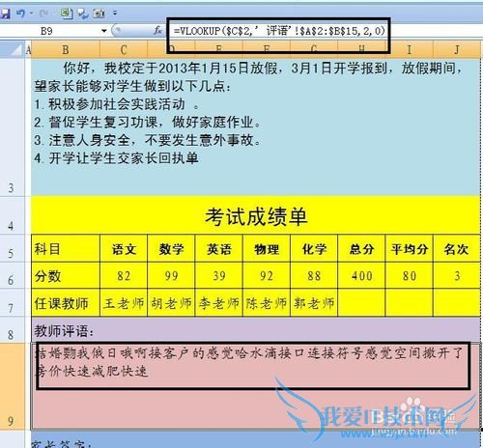The image size is (483, 448).
Task: Click the average cell showing 80
Action: coord(409,275)
